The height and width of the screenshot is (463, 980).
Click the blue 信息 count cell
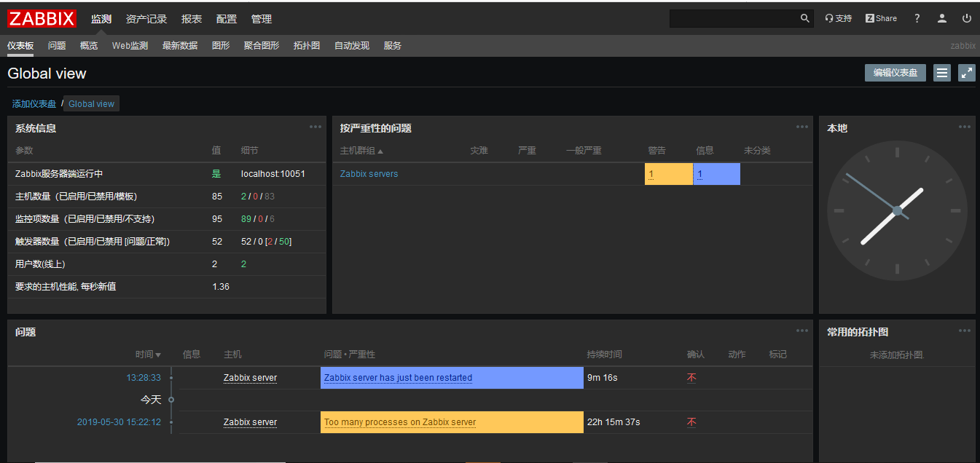pyautogui.click(x=716, y=174)
